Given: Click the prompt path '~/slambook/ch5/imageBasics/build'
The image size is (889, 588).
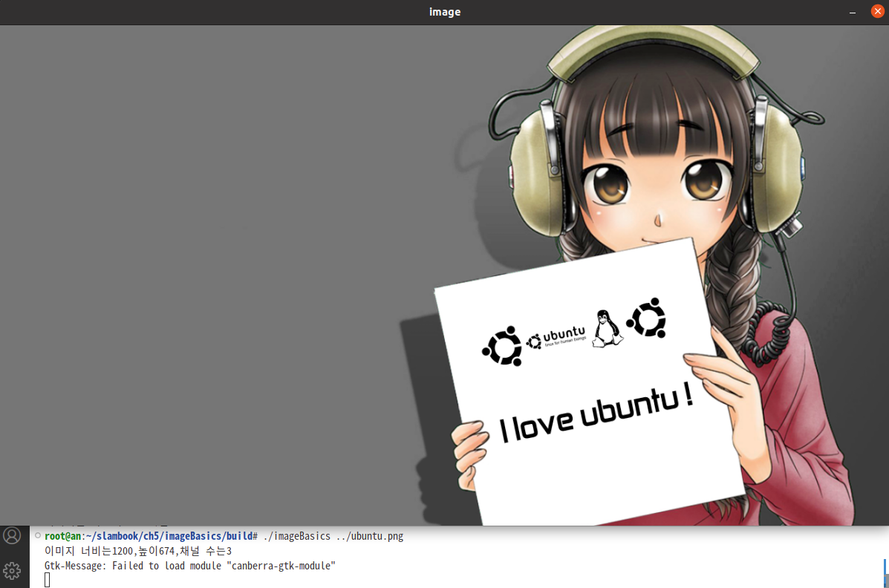Looking at the screenshot, I should [169, 536].
